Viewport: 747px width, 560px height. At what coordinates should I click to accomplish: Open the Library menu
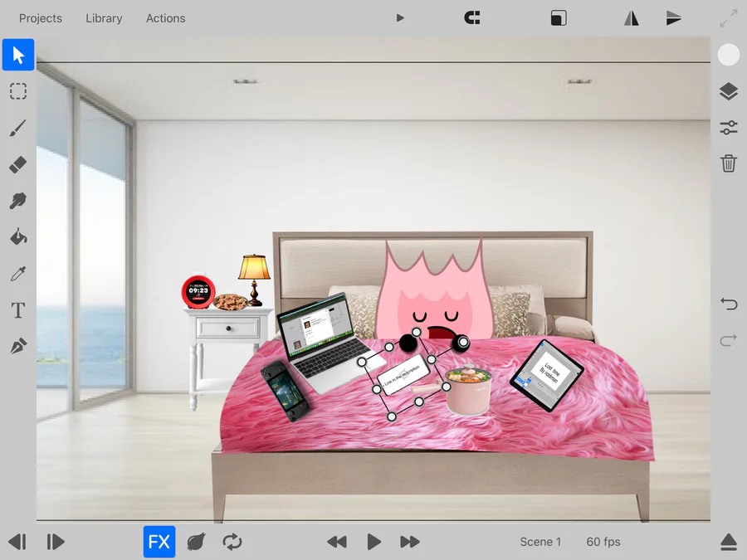pyautogui.click(x=104, y=18)
